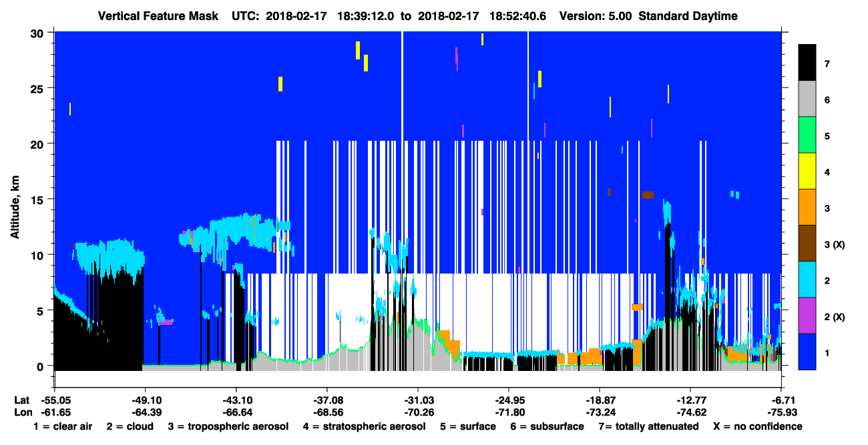Click the altitude tick label 20
Image resolution: width=868 pixels, height=445 pixels.
point(39,143)
